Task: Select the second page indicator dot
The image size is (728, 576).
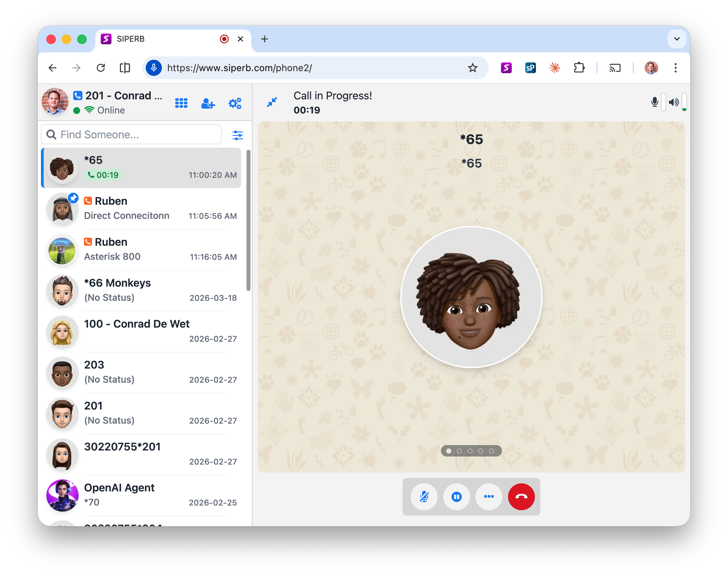Action: [x=459, y=451]
